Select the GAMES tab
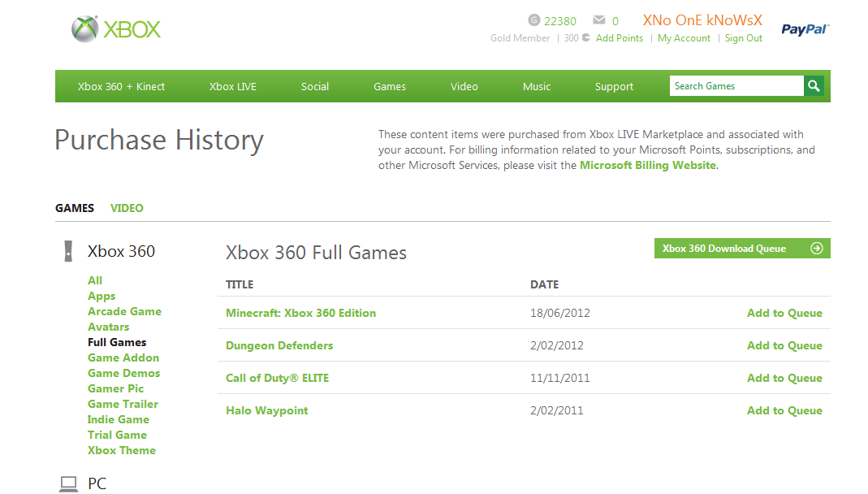868x494 pixels. tap(75, 208)
